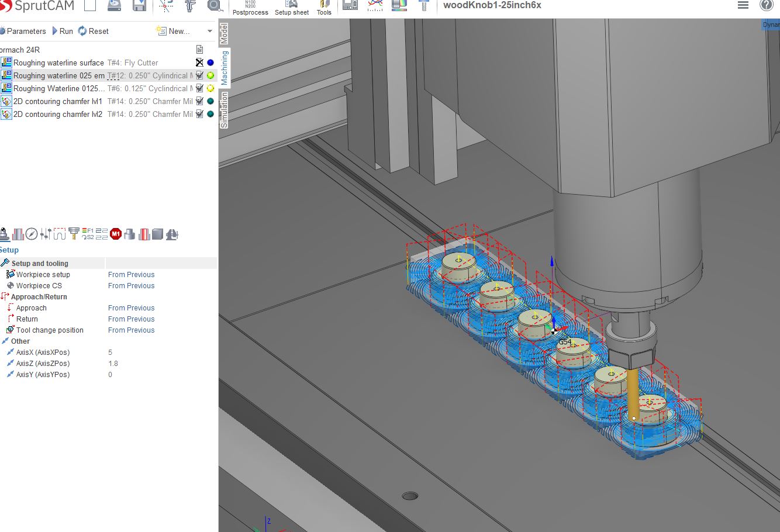Open Workpiece CS From Previous value
This screenshot has height=532, width=780.
[x=132, y=285]
